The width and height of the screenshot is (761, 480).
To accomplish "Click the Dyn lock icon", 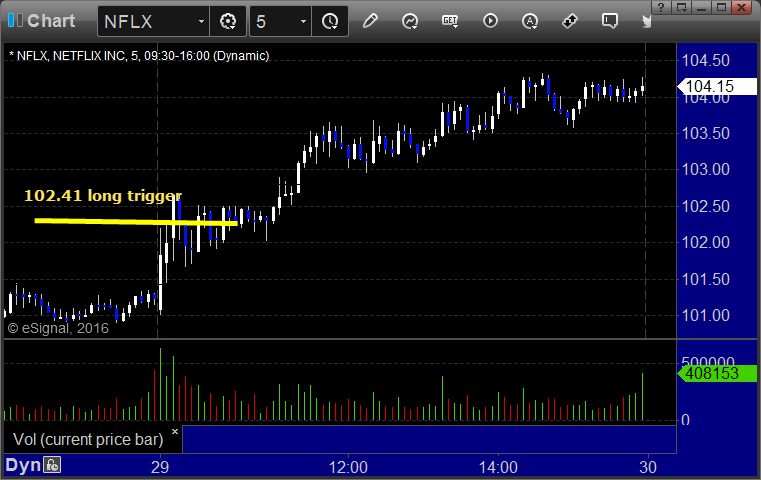I will (x=52, y=465).
